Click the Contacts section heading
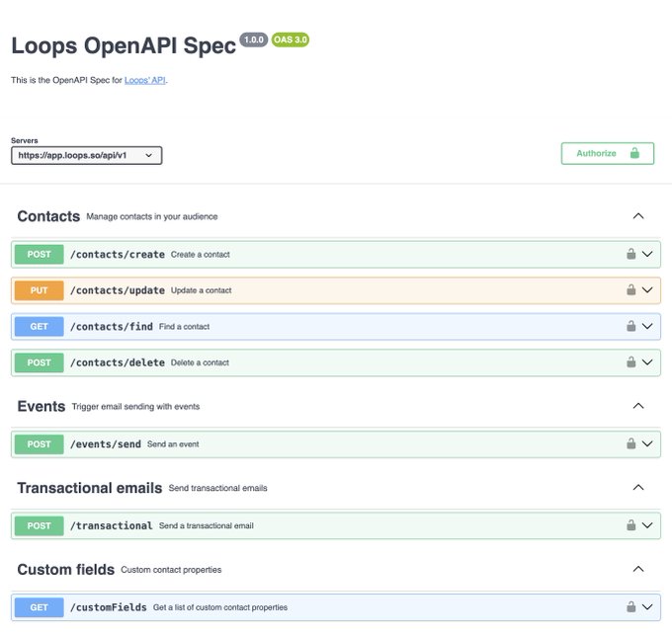 click(48, 216)
